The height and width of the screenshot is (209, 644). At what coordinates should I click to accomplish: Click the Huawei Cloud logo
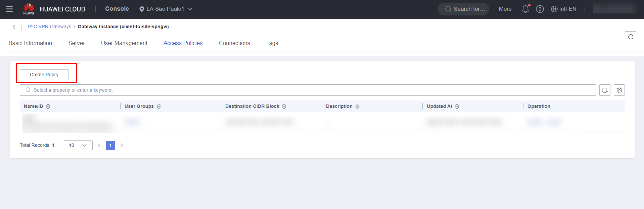coord(29,9)
